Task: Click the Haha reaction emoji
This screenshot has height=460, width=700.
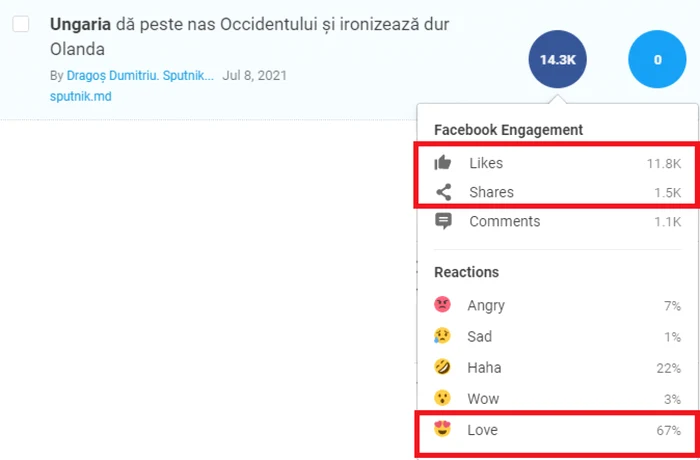Action: [x=442, y=367]
